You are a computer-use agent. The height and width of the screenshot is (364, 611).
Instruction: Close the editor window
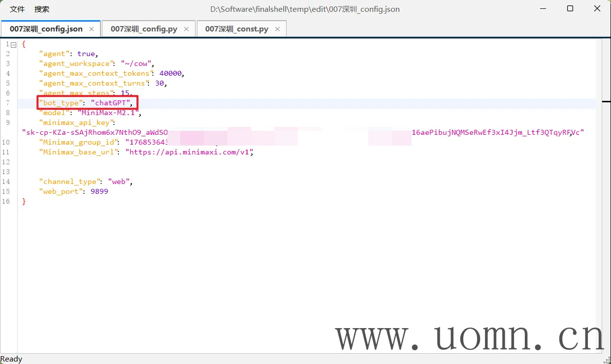[597, 9]
